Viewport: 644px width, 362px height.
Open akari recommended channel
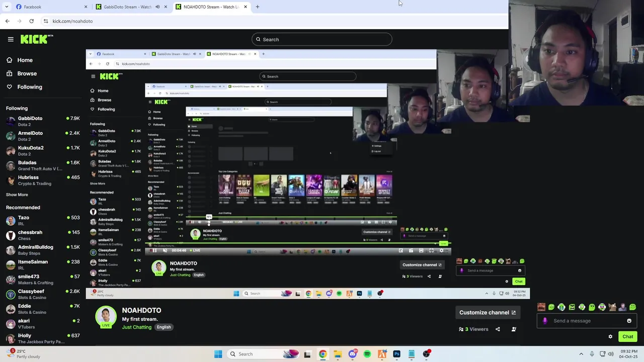43,323
